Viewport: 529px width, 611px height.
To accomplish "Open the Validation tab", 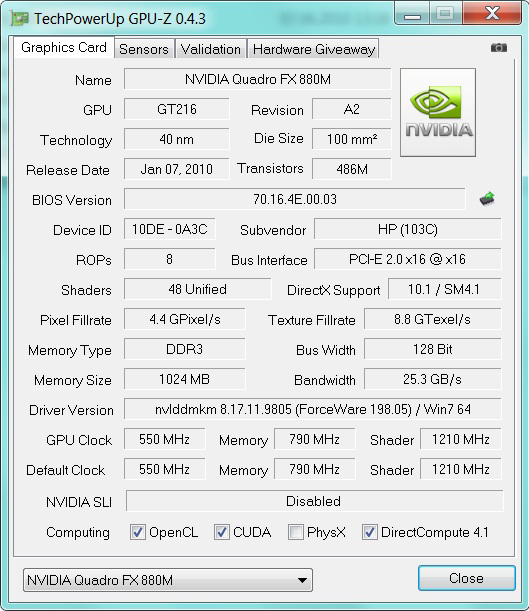I will click(211, 49).
